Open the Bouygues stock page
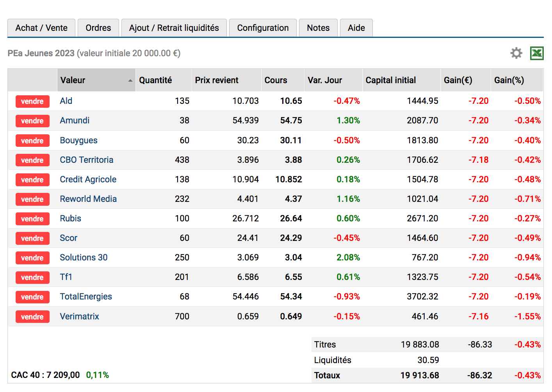This screenshot has width=552, height=392. (x=78, y=140)
